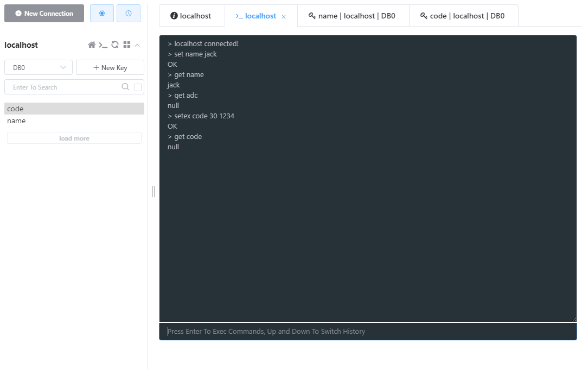
Task: Go to localhost connection home icon
Action: pos(92,45)
